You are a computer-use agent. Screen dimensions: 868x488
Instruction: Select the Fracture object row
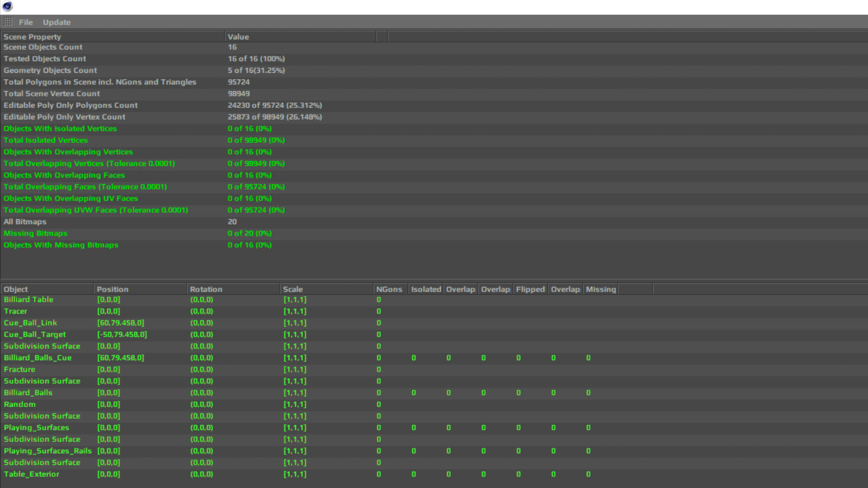pyautogui.click(x=19, y=369)
